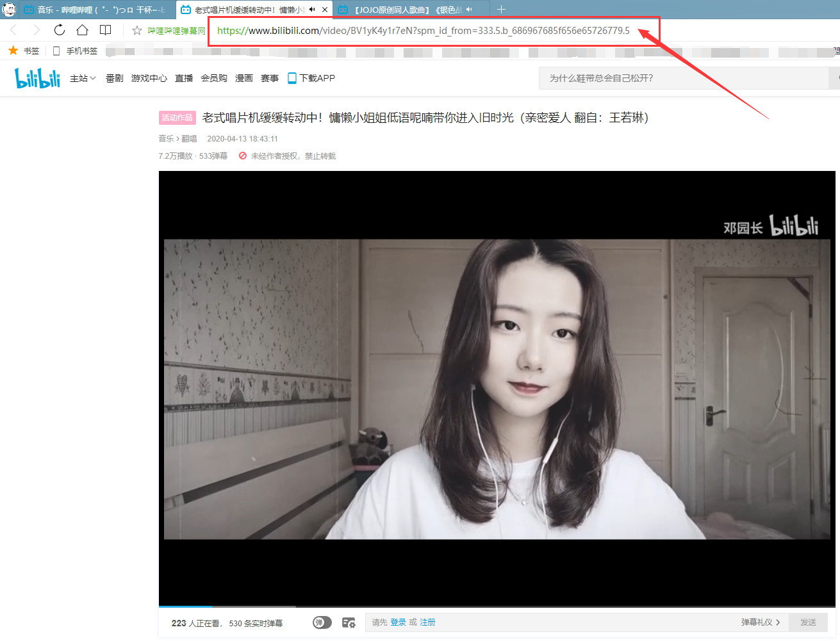This screenshot has width=840, height=641.
Task: Mute audio on the JOJO tab
Action: coord(469,10)
